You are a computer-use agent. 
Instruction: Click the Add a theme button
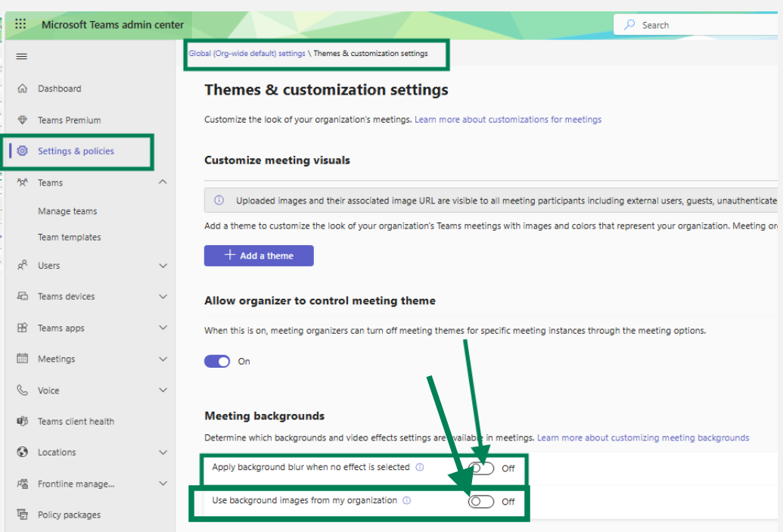click(x=259, y=256)
